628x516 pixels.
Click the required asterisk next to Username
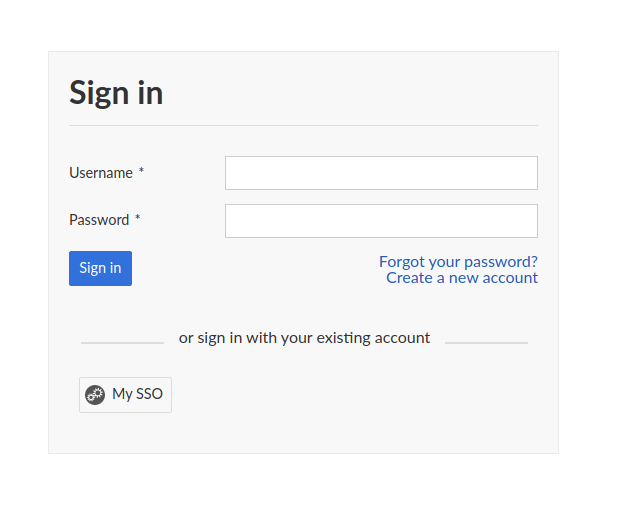tap(141, 172)
